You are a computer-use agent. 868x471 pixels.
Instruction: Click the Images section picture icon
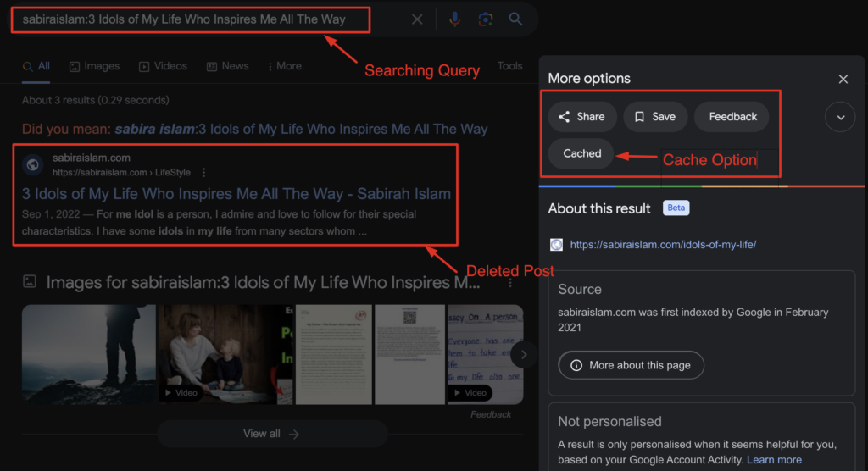(x=30, y=282)
